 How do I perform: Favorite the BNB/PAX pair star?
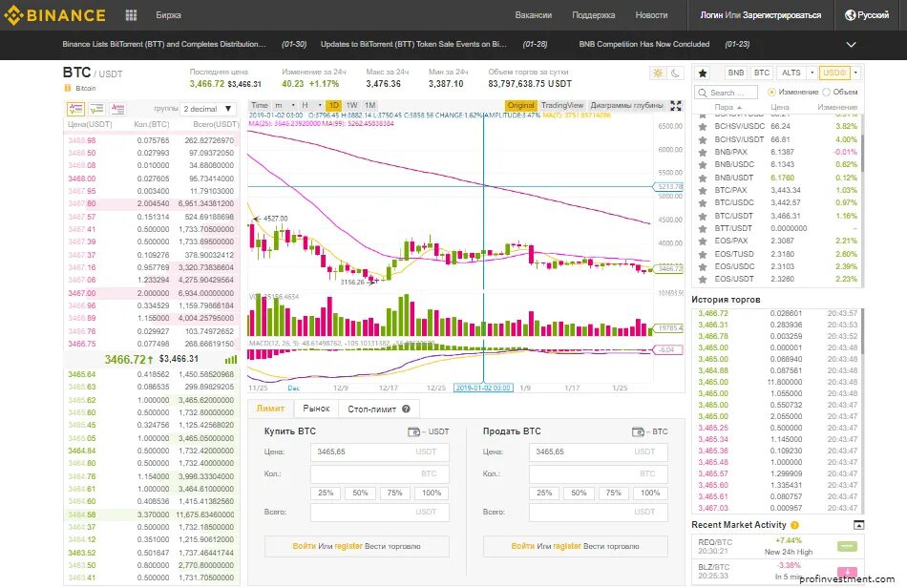[x=703, y=153]
